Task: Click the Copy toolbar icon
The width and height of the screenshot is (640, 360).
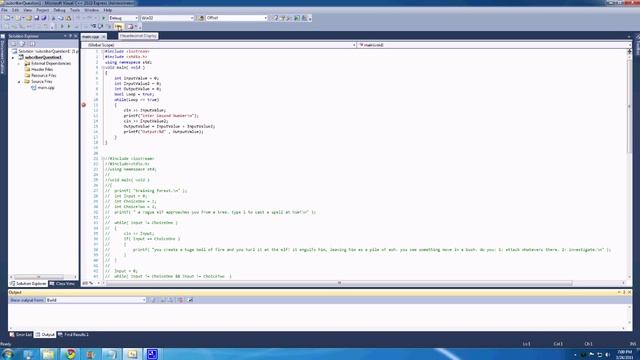Action: tap(60, 18)
